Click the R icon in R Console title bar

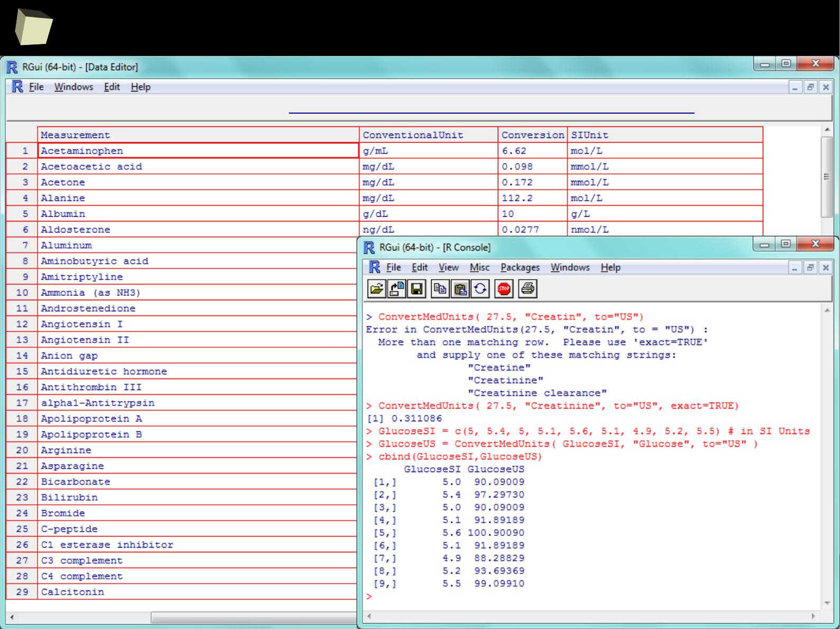click(x=369, y=247)
